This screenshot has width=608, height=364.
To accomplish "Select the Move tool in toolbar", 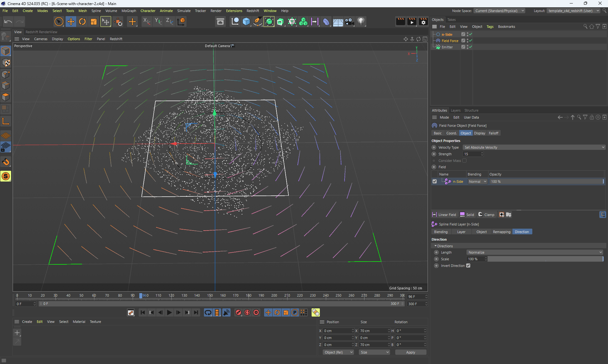I will pos(71,22).
